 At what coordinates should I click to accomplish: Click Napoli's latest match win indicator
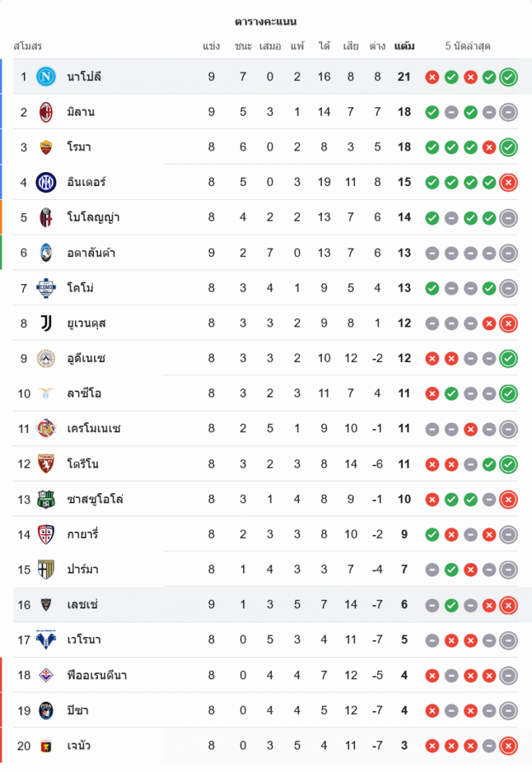[x=507, y=76]
